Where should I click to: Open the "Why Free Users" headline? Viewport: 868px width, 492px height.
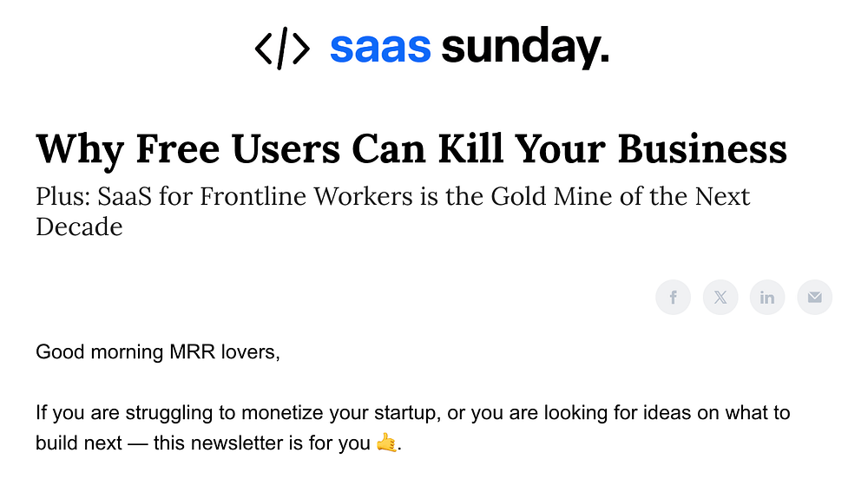point(411,148)
